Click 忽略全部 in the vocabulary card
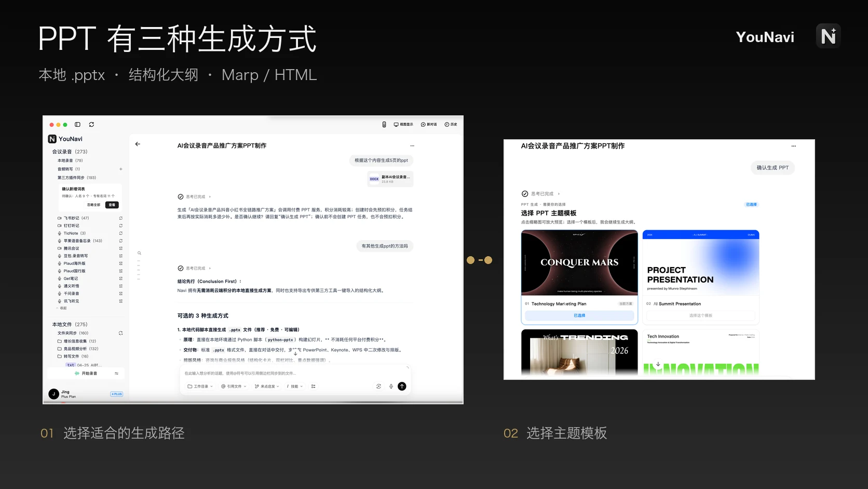The height and width of the screenshot is (489, 868). (x=93, y=205)
